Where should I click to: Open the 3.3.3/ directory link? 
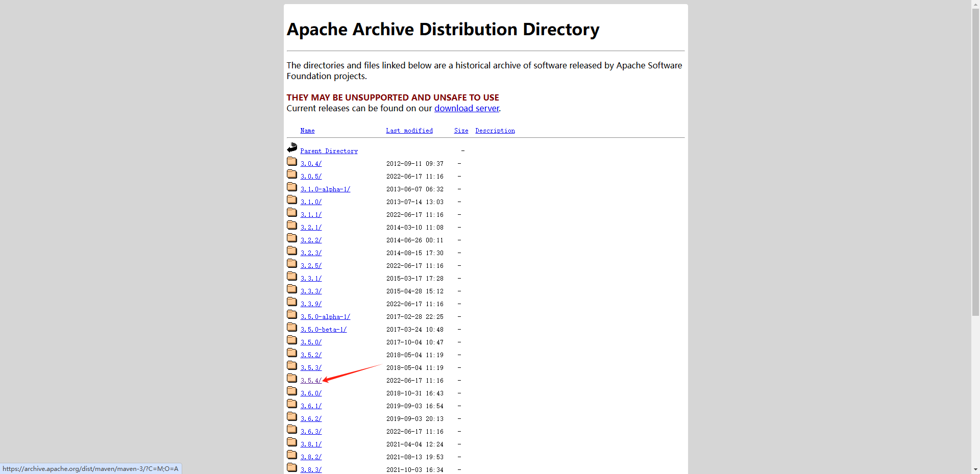click(x=311, y=291)
